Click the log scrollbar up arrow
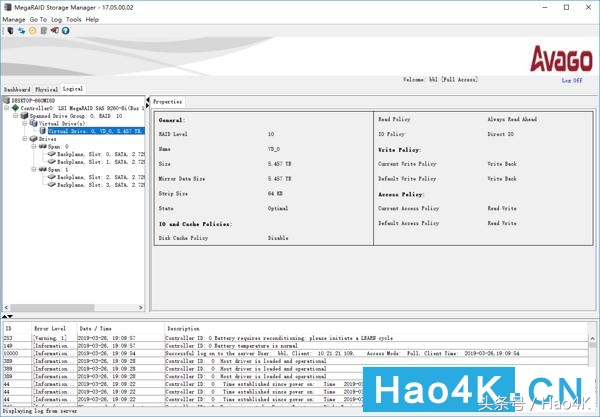Image resolution: width=600 pixels, height=417 pixels. click(593, 338)
